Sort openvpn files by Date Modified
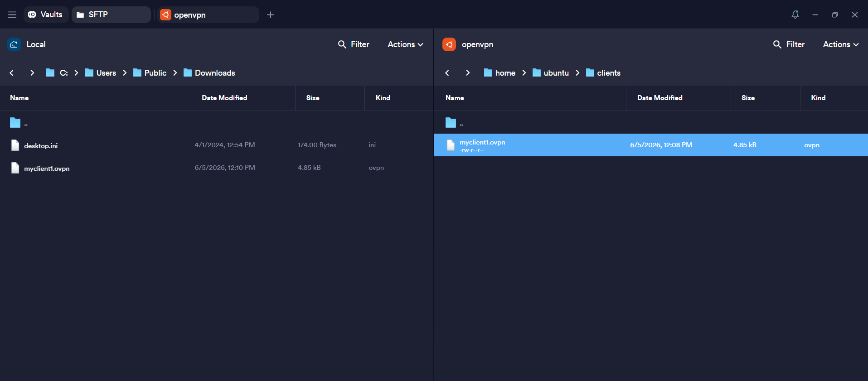The height and width of the screenshot is (381, 868). click(x=660, y=98)
